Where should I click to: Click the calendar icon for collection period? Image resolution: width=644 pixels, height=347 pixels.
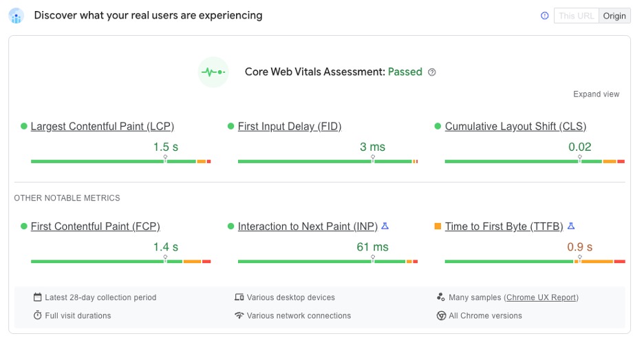(x=38, y=297)
